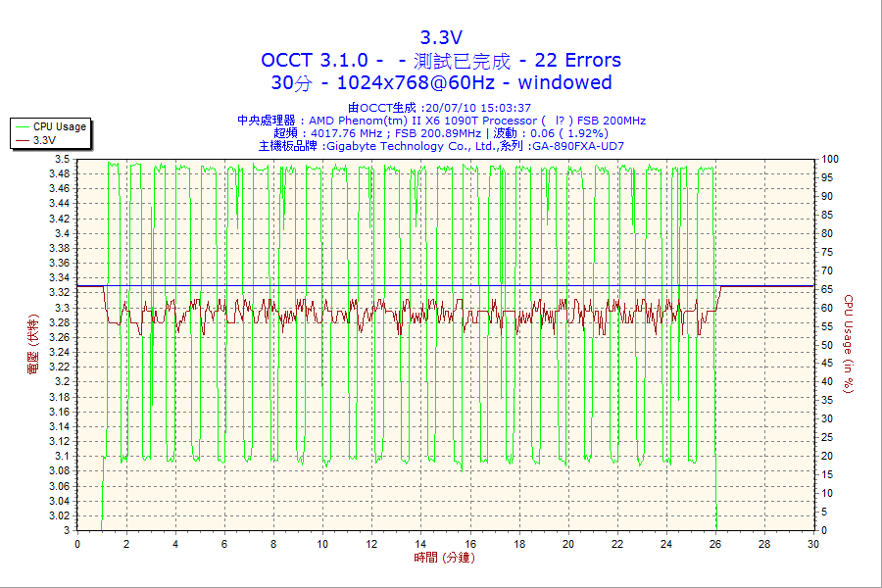882x588 pixels.
Task: Click the '15' tick on CPU usage axis
Action: coord(827,475)
